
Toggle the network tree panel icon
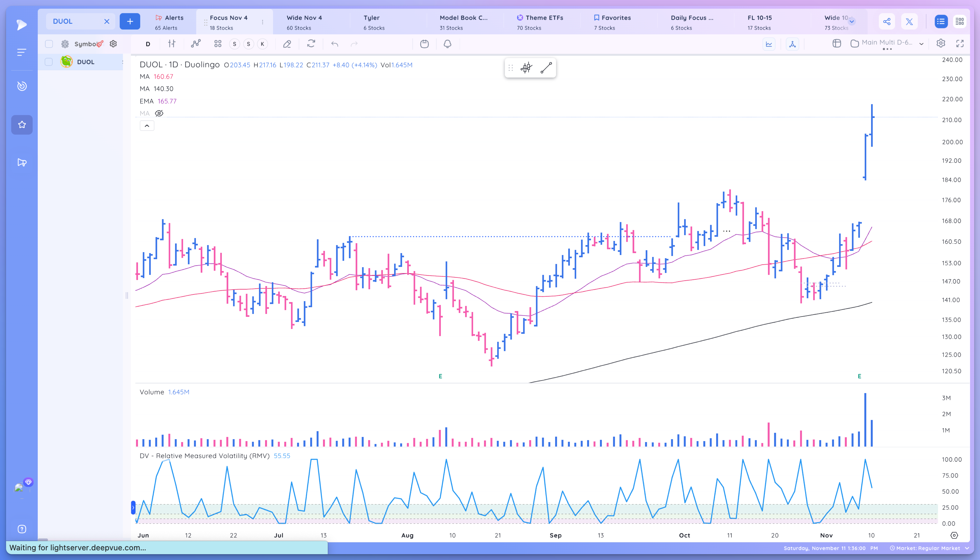click(792, 44)
